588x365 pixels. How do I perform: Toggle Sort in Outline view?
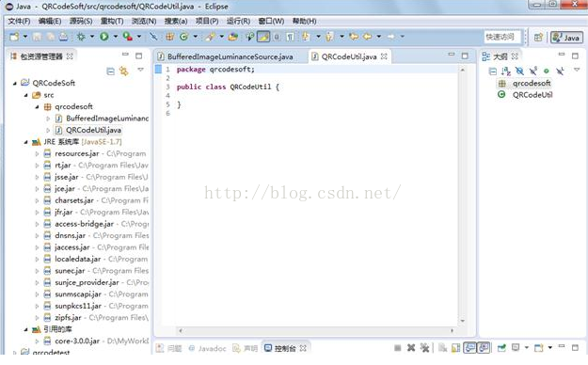coord(506,71)
